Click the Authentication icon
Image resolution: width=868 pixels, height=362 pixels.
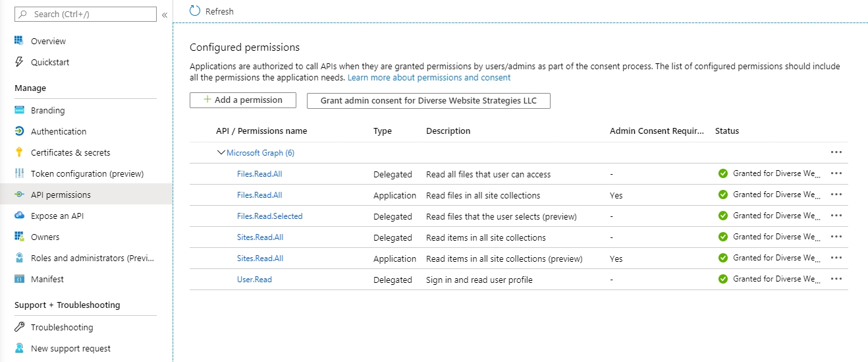point(19,131)
